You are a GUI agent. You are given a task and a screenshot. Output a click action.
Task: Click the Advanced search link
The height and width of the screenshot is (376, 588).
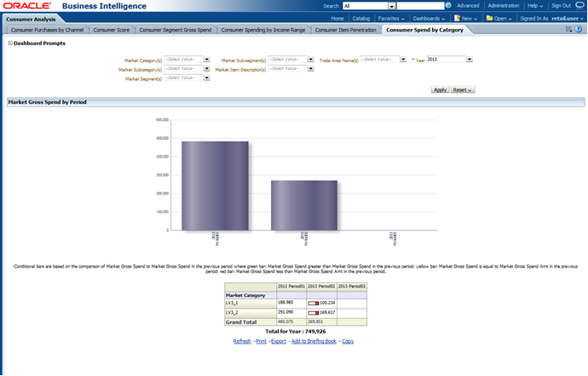pyautogui.click(x=468, y=6)
